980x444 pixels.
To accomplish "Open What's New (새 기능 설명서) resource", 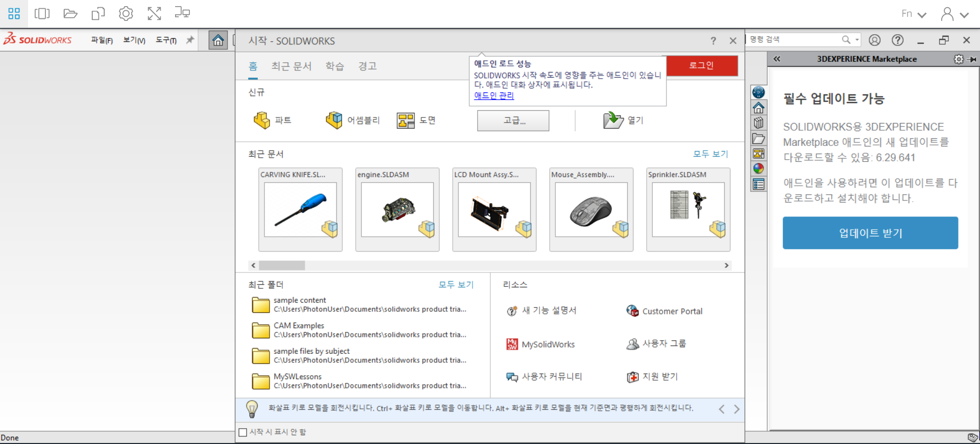I will 542,311.
